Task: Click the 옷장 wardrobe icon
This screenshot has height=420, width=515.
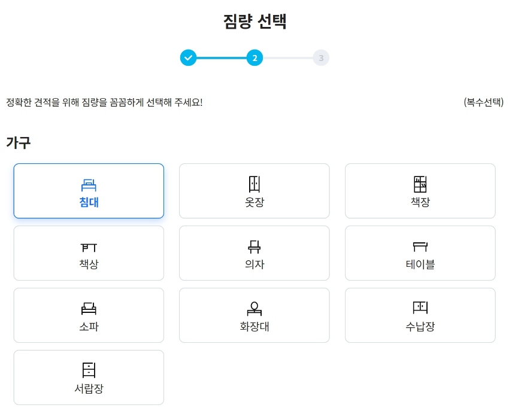Action: point(254,185)
